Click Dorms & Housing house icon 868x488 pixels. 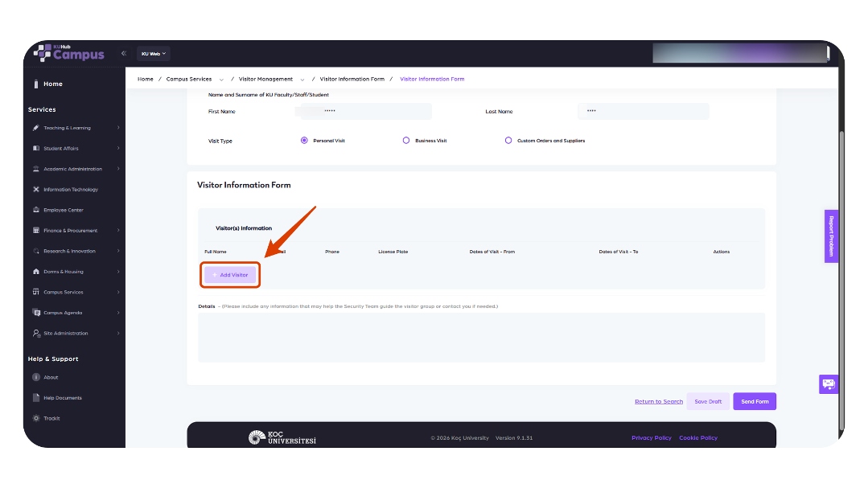[x=36, y=272]
